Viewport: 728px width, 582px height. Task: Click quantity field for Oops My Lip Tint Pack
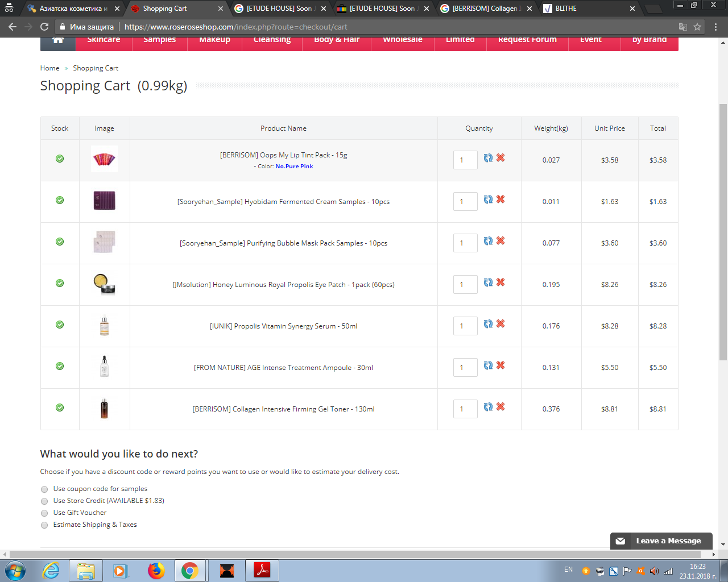[x=465, y=160]
